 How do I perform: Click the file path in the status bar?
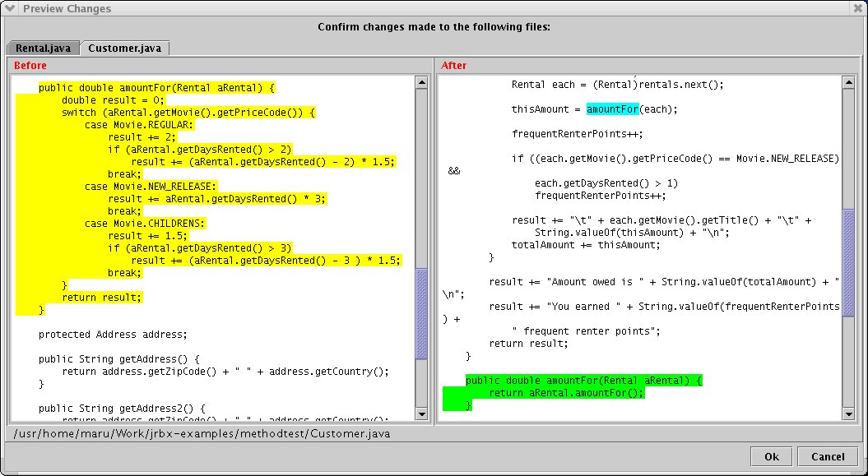202,433
